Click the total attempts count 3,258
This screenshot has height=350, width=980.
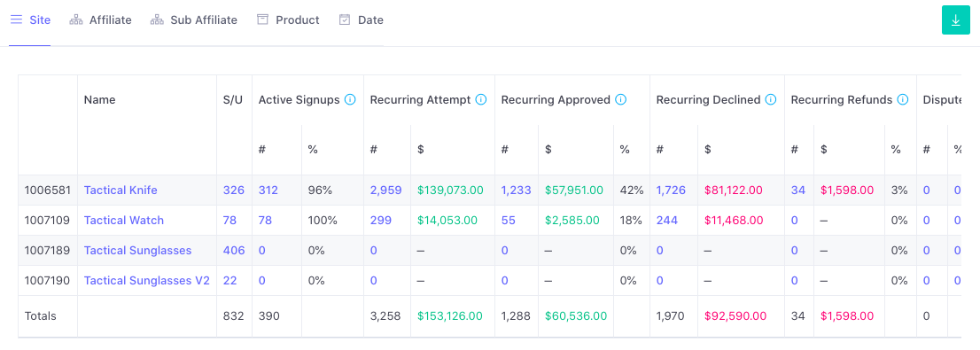point(385,316)
